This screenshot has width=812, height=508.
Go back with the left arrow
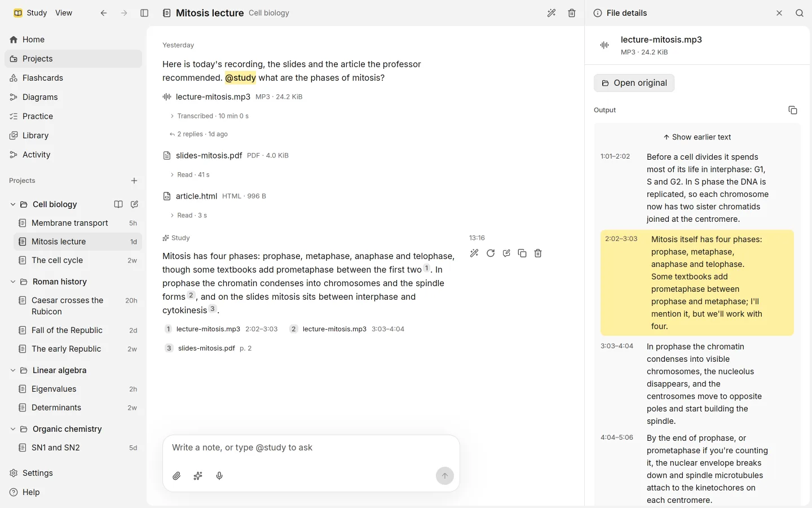click(x=104, y=13)
